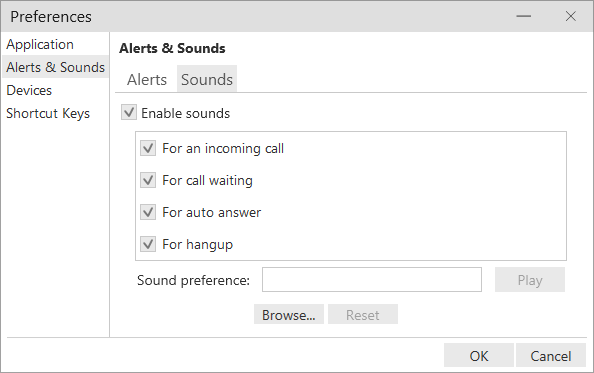
Task: Toggle the For hangup checkbox
Action: (x=148, y=244)
